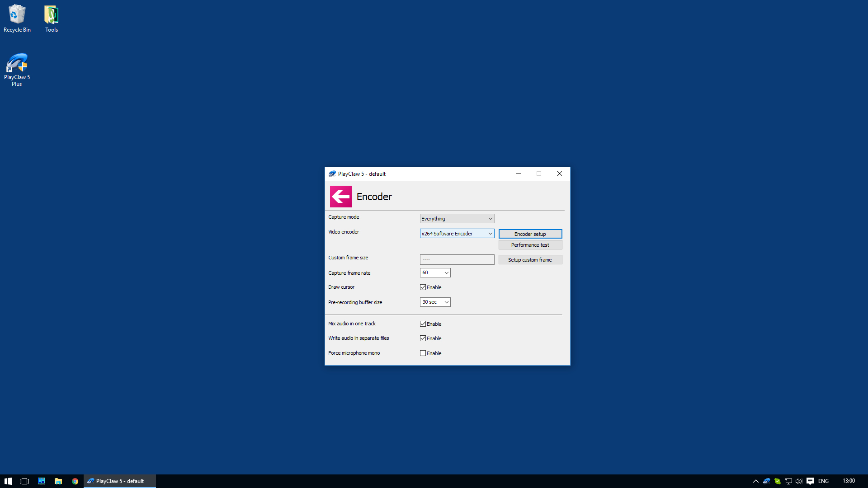Open the network icon in system tray

coord(788,481)
